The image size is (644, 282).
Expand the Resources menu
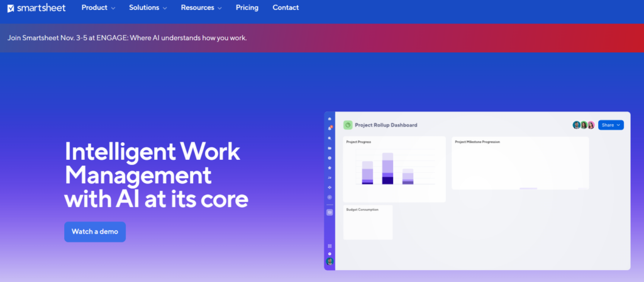coord(201,8)
